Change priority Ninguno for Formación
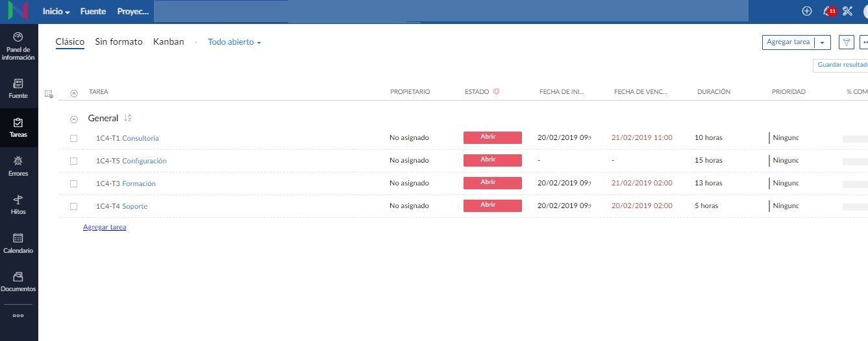Viewport: 868px width, 341px height. pyautogui.click(x=785, y=183)
